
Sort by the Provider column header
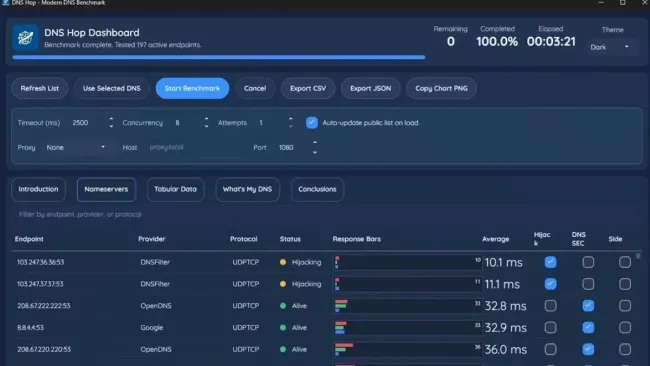[152, 239]
